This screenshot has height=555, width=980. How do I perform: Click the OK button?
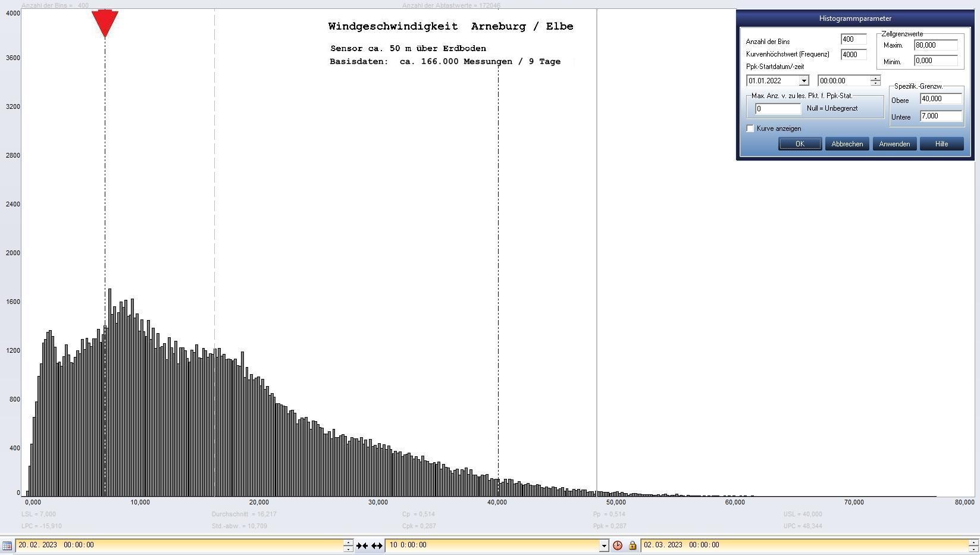800,144
